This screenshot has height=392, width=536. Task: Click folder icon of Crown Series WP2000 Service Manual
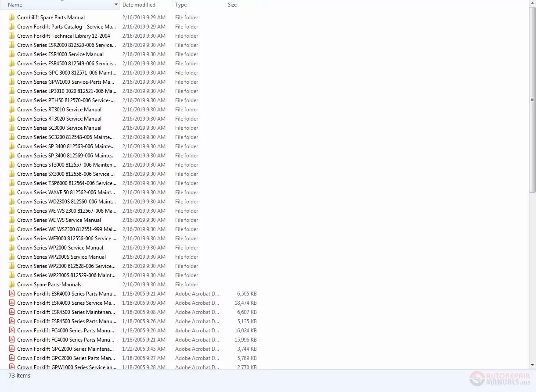point(12,248)
